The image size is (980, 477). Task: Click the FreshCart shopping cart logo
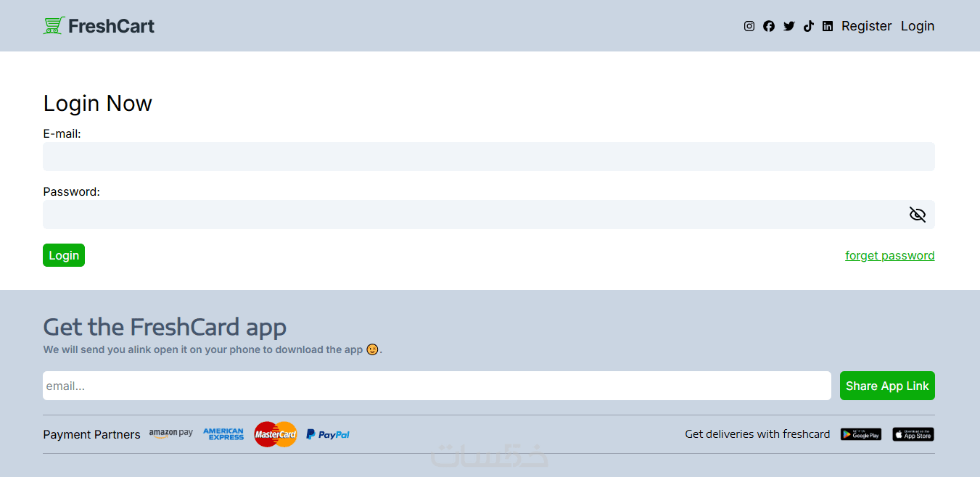(x=54, y=26)
